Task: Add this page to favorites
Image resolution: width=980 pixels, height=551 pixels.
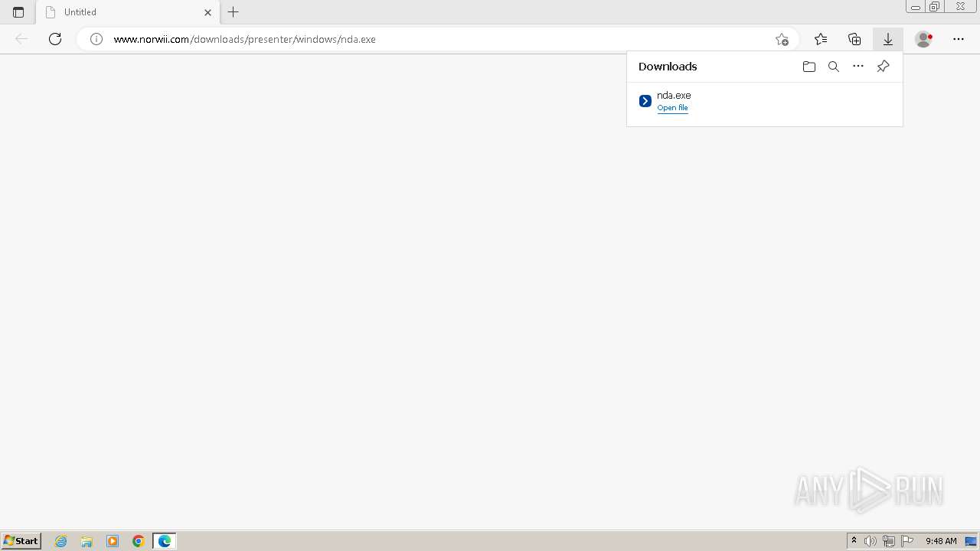Action: (x=782, y=39)
